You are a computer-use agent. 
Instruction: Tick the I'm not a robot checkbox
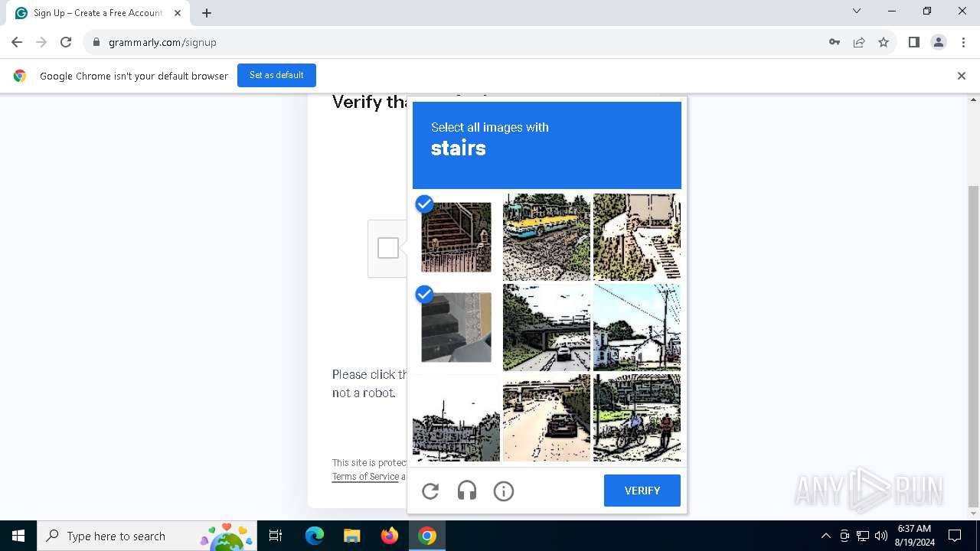388,248
